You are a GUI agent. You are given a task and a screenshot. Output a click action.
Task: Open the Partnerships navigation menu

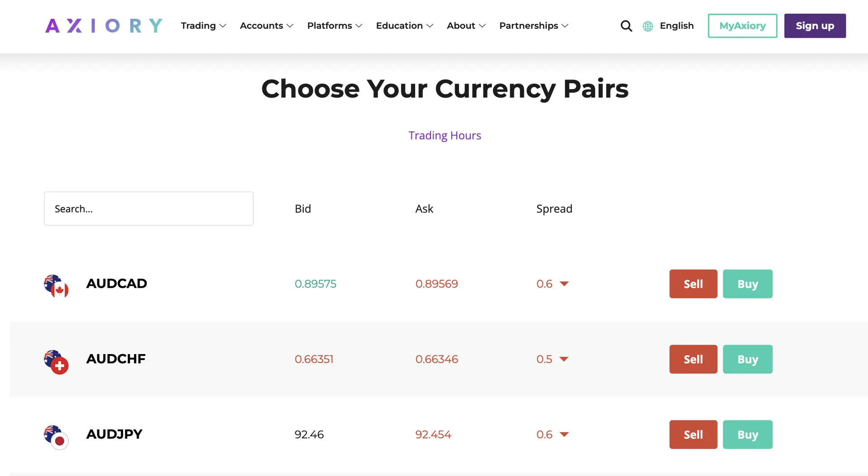533,26
